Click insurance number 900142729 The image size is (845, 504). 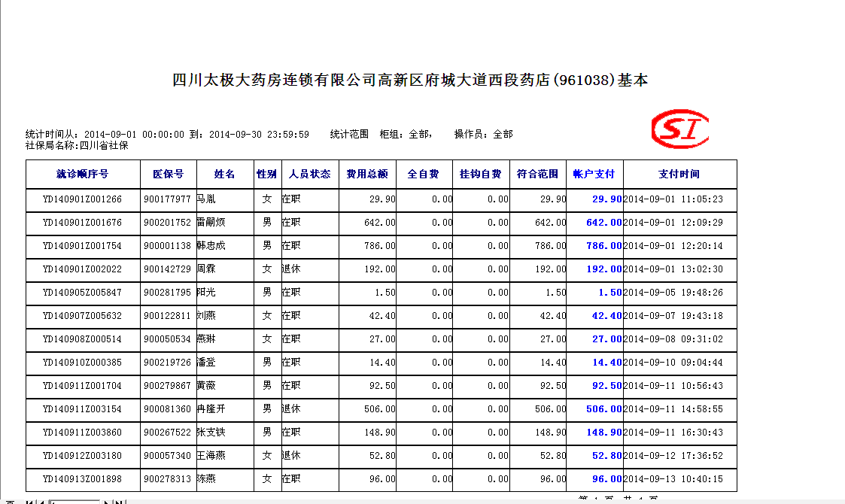click(x=168, y=269)
